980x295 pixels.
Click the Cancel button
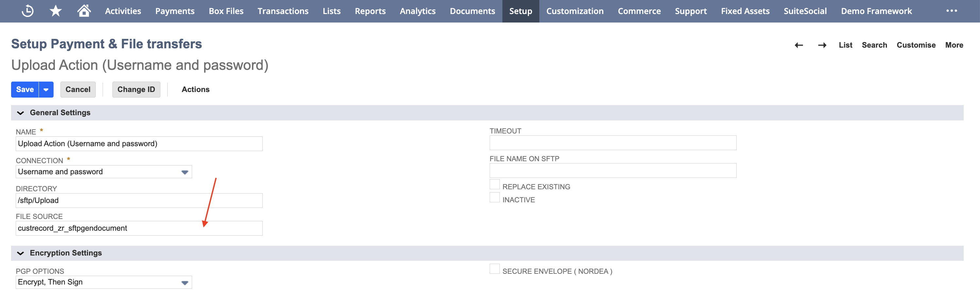click(78, 90)
